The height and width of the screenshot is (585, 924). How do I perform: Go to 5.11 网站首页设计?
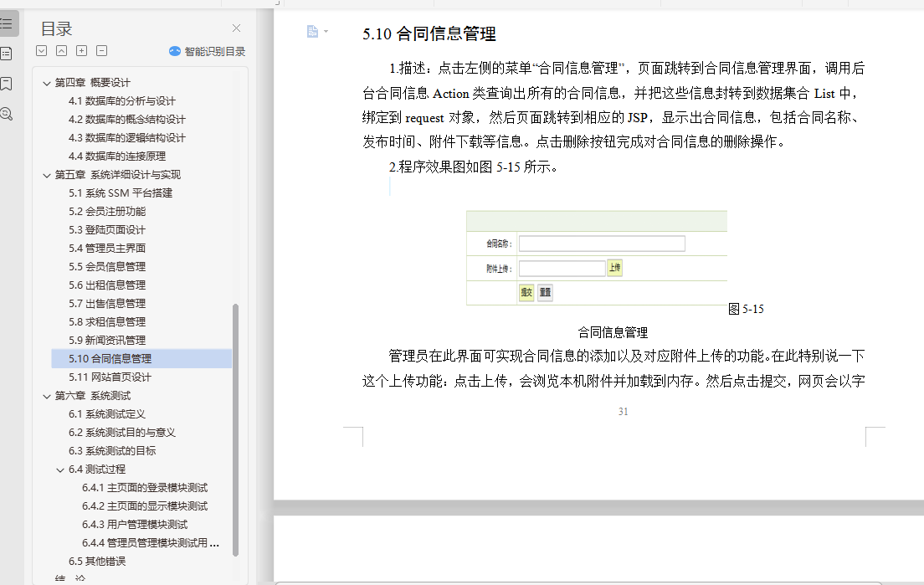[x=110, y=377]
